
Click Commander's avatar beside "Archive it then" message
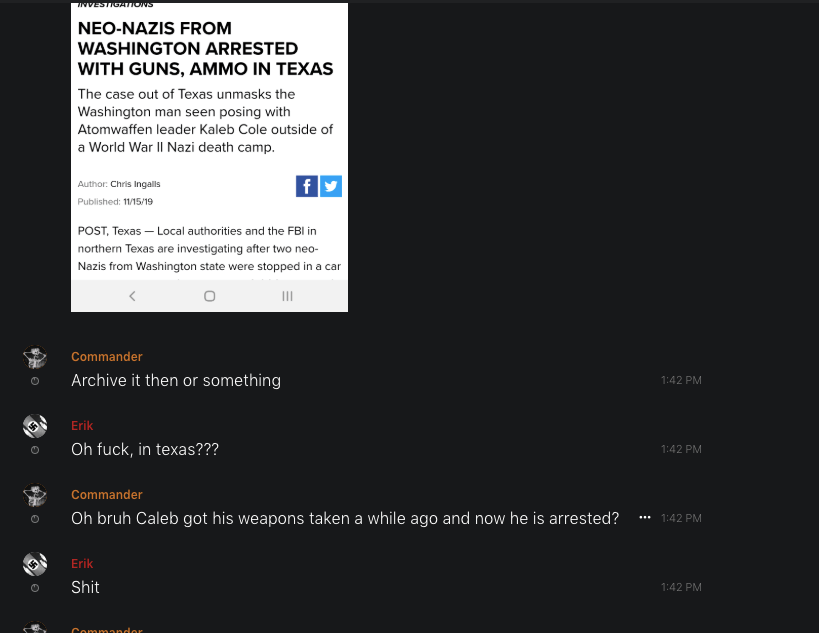click(35, 358)
